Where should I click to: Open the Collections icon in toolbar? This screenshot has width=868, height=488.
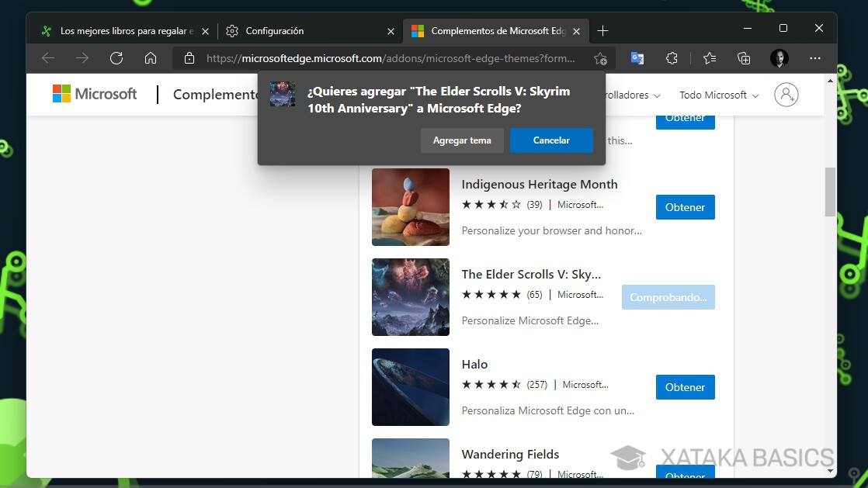pos(744,58)
